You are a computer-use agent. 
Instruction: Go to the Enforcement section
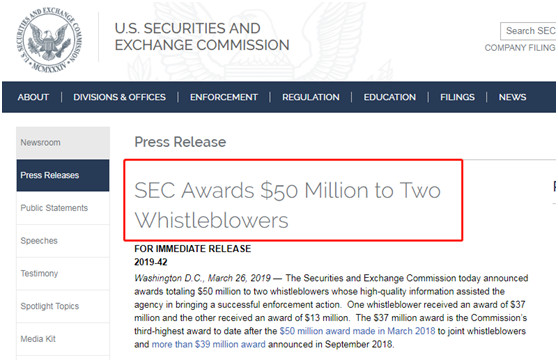point(223,97)
